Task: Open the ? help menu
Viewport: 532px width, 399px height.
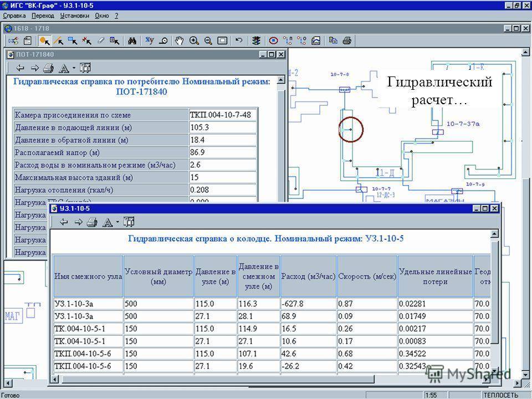Action: 116,16
